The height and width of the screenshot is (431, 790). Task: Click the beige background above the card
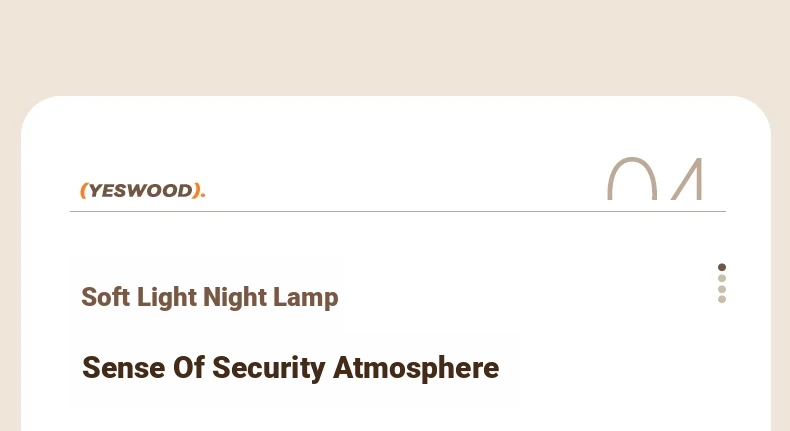click(x=395, y=45)
